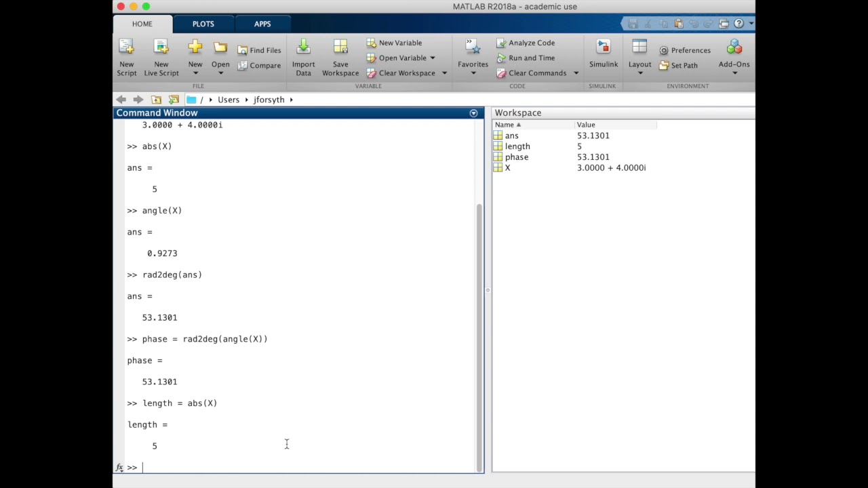
Task: Click Open Variable
Action: 397,58
